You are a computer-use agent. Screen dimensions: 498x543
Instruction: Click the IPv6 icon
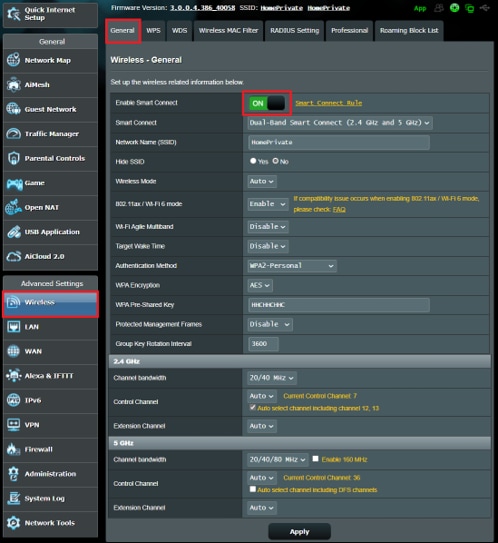click(x=14, y=400)
